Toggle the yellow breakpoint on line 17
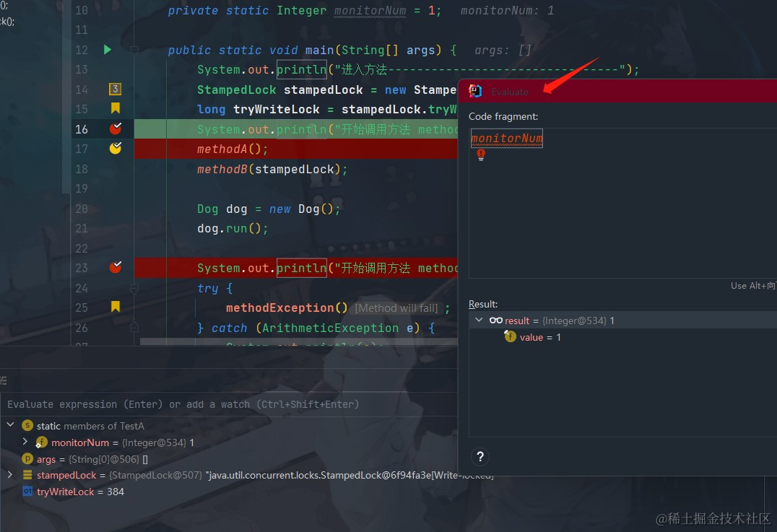777x532 pixels. [x=116, y=148]
